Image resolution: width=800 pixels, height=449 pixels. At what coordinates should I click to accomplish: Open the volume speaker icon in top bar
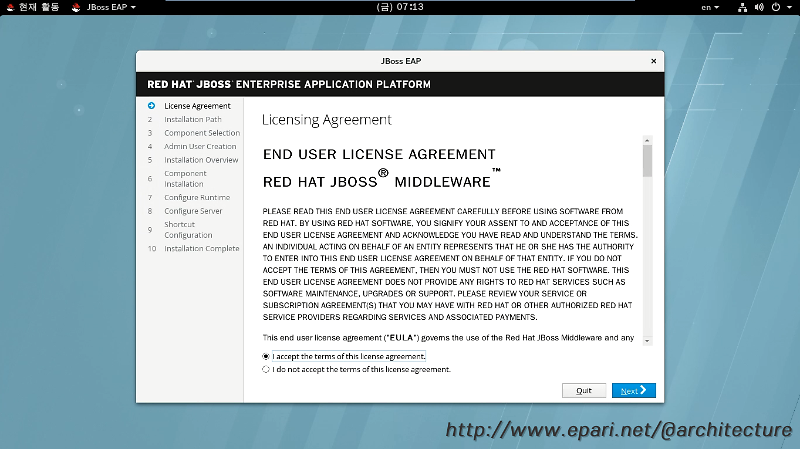[x=759, y=7]
